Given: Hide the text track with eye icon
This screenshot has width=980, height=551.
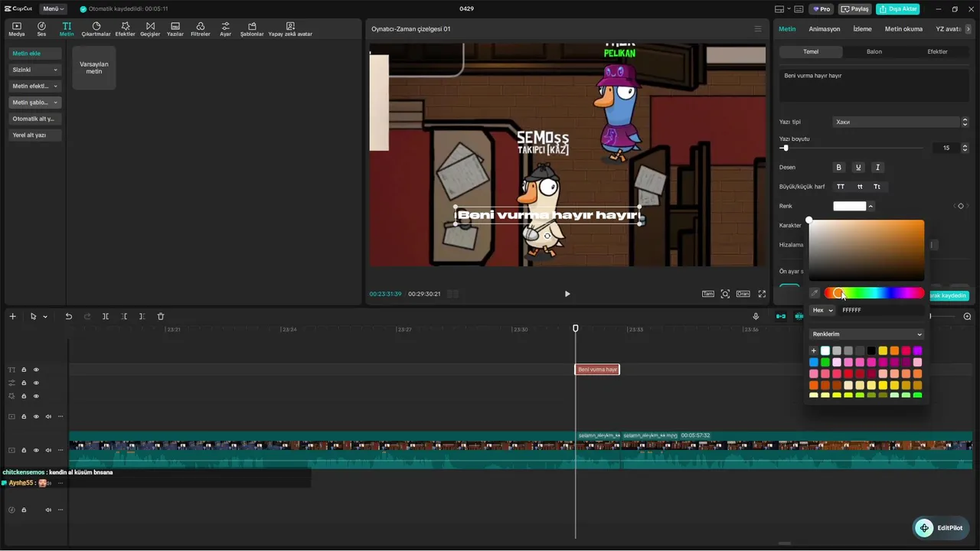Looking at the screenshot, I should click(36, 370).
